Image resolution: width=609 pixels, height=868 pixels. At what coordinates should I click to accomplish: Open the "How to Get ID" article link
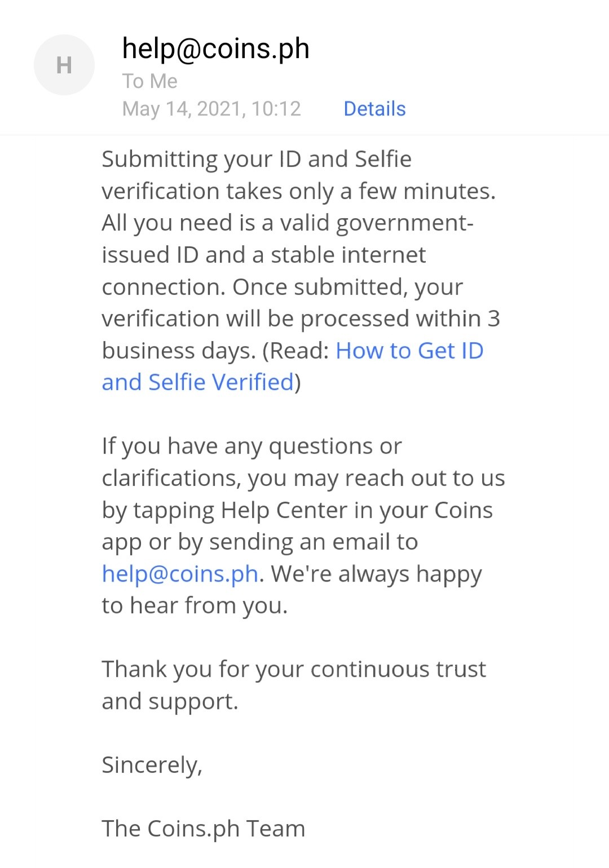click(x=409, y=351)
